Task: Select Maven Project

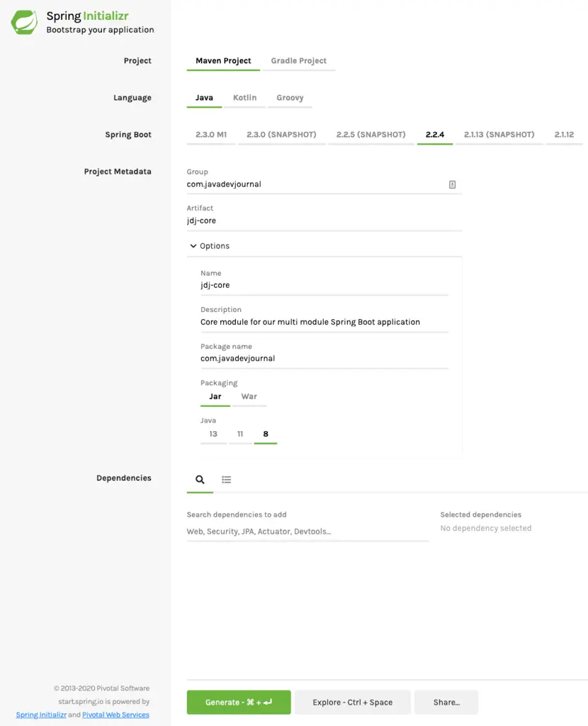Action: 223,61
